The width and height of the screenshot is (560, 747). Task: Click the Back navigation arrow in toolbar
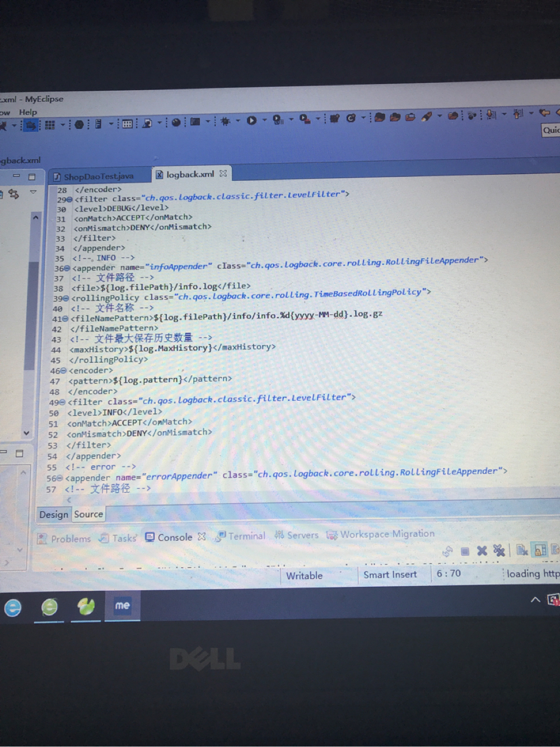(544, 113)
